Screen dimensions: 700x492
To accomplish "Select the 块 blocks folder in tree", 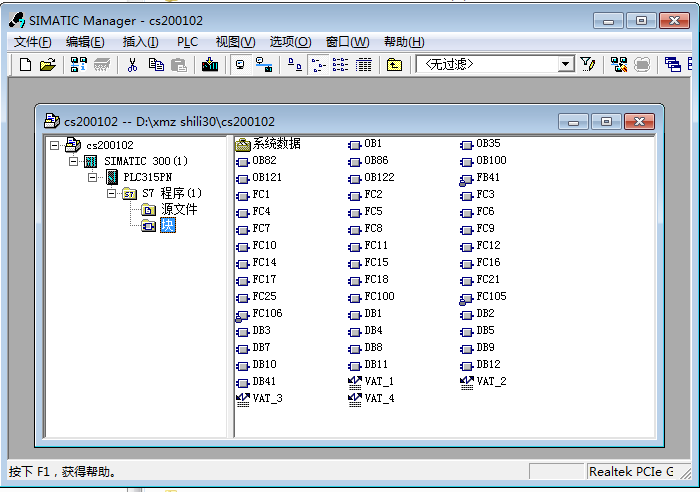I will point(168,225).
